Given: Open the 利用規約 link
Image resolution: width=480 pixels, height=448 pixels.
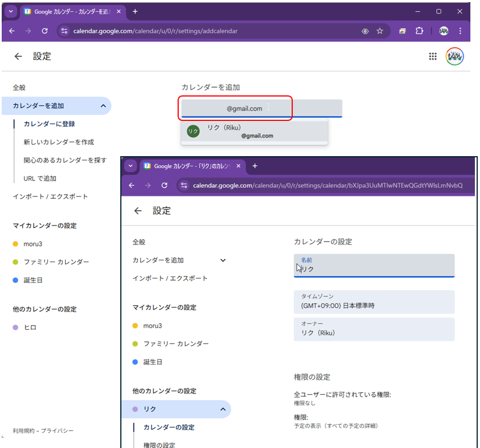Looking at the screenshot, I should click(x=24, y=431).
